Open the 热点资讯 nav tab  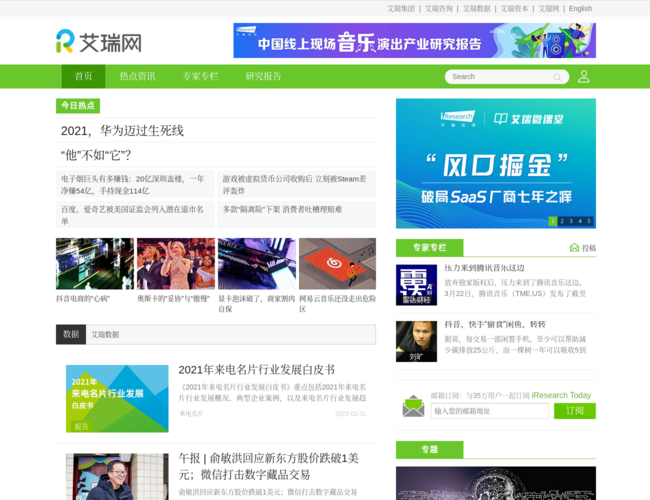(137, 76)
